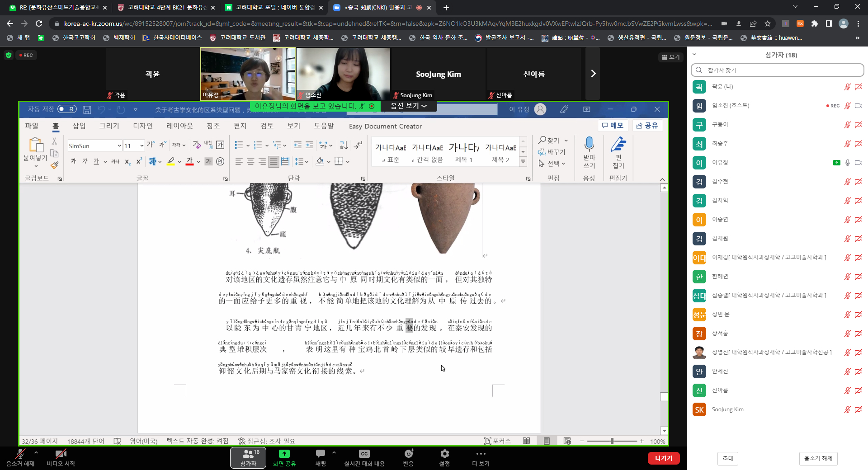Viewport: 868px width, 470px height.
Task: Click the participant search field
Action: (x=778, y=70)
